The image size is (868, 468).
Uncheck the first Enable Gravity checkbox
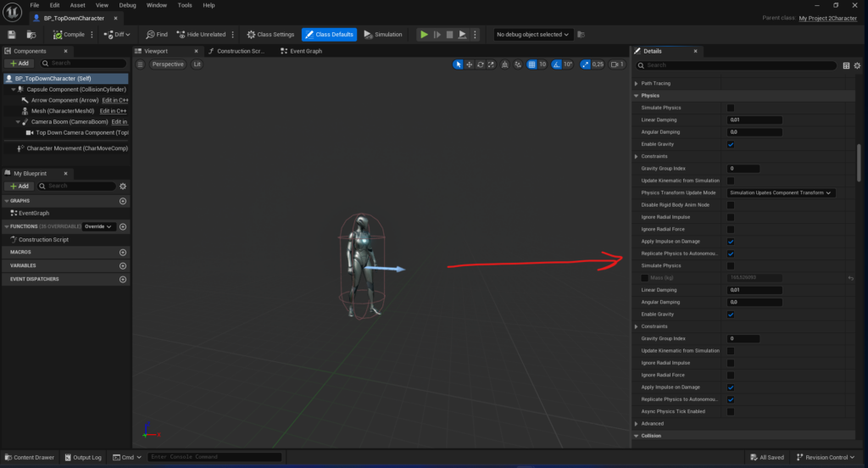point(731,144)
